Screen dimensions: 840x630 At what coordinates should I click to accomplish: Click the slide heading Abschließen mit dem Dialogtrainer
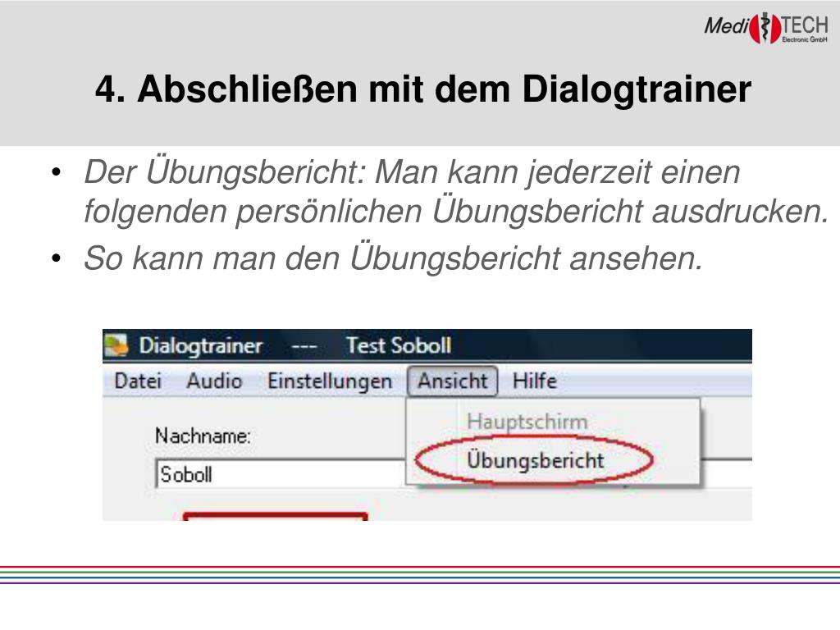pyautogui.click(x=423, y=89)
